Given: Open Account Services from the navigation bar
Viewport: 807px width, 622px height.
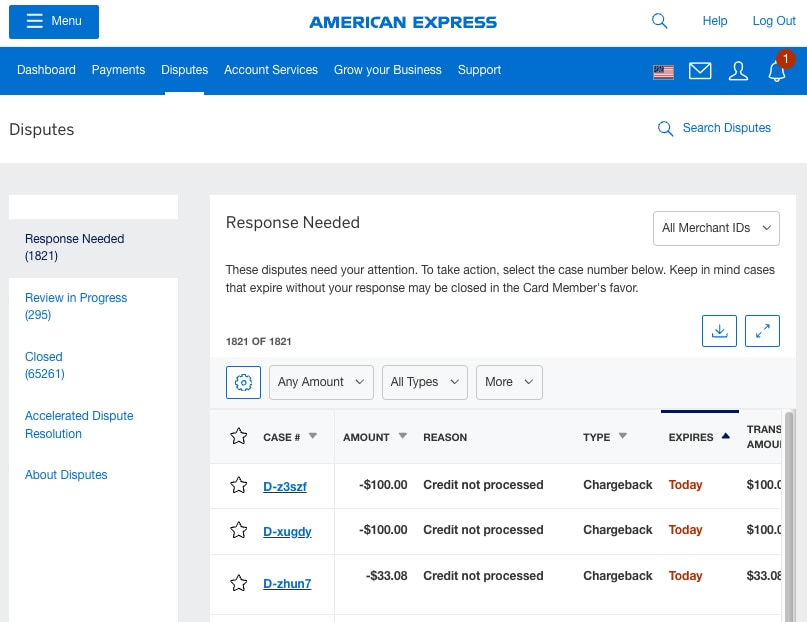Looking at the screenshot, I should [270, 70].
